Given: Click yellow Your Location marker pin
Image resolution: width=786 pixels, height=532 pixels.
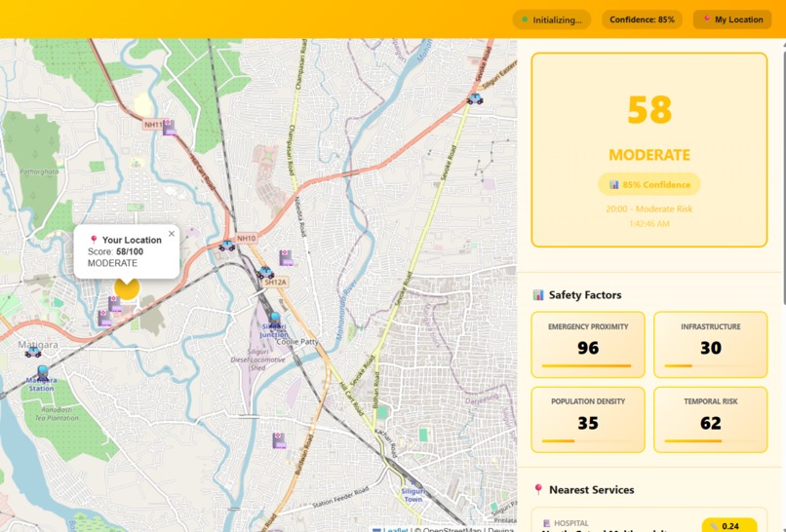Looking at the screenshot, I should click(127, 289).
